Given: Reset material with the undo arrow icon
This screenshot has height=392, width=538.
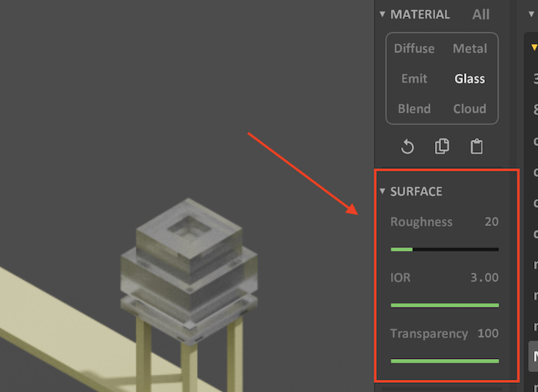Looking at the screenshot, I should 407,147.
